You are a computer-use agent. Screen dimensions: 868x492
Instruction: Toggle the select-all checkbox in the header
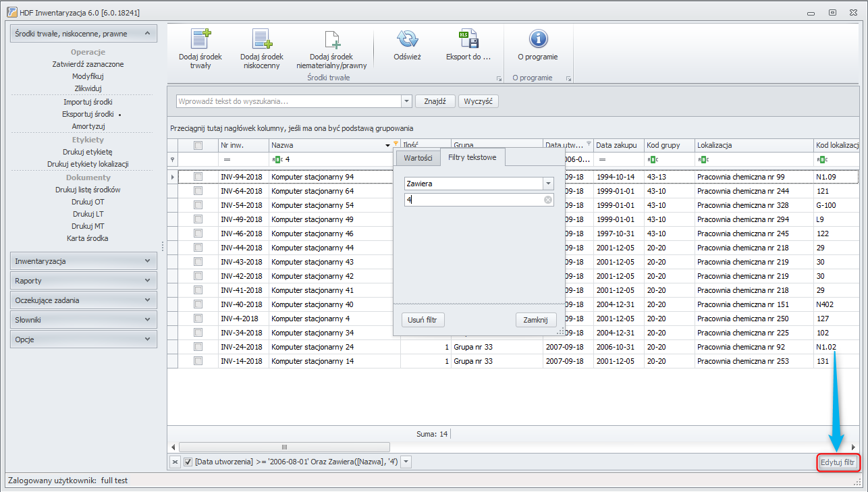coord(198,145)
